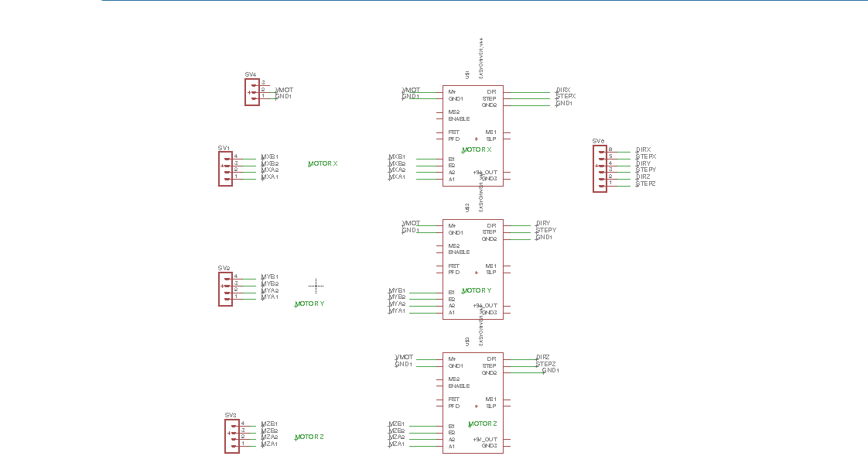This screenshot has width=868, height=463.
Task: Pick the MXA1 net label at MOTOR X driver
Action: 397,177
